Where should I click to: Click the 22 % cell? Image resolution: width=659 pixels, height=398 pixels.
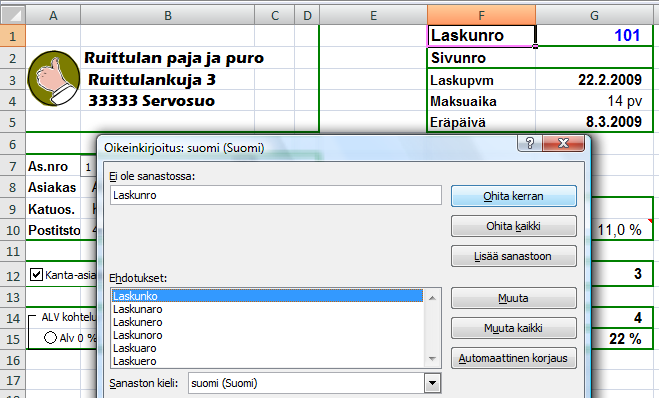tap(622, 339)
